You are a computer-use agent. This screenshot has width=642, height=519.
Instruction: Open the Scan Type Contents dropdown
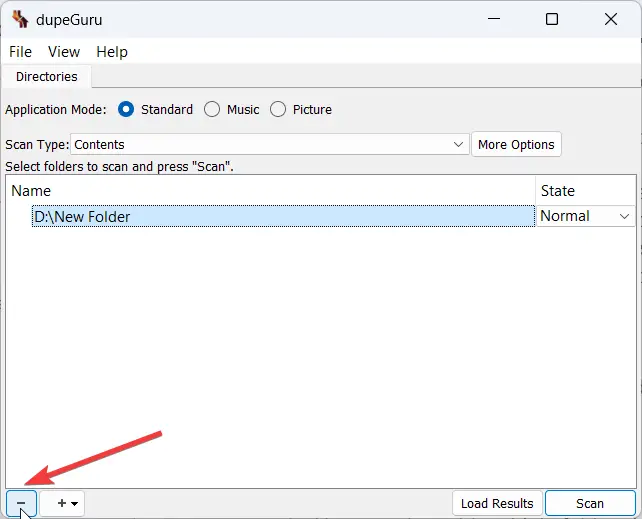tap(269, 144)
